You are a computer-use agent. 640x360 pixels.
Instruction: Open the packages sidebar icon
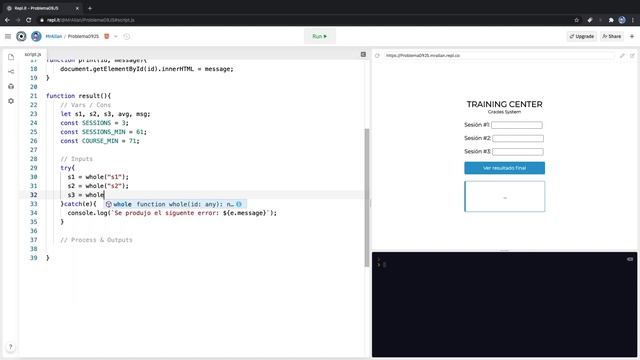pyautogui.click(x=11, y=86)
